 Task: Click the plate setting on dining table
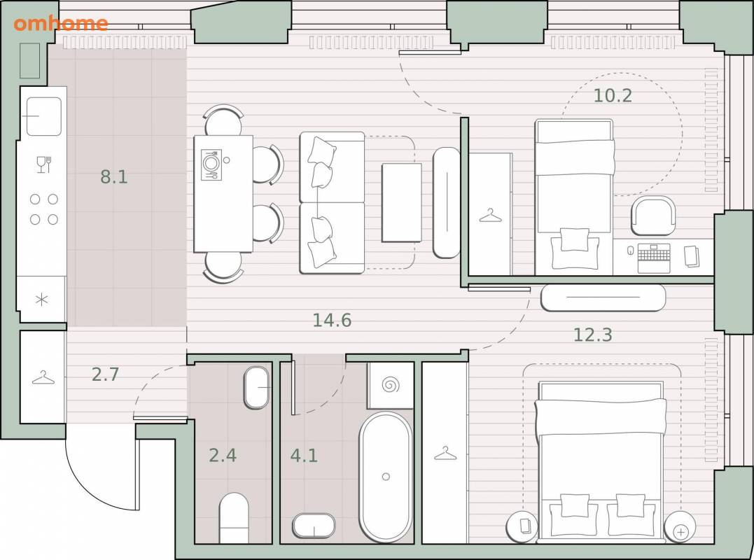click(211, 164)
